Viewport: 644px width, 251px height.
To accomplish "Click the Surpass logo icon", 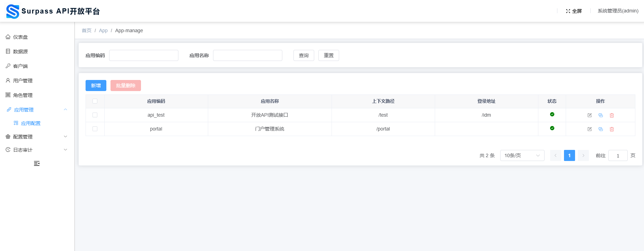I will point(13,11).
